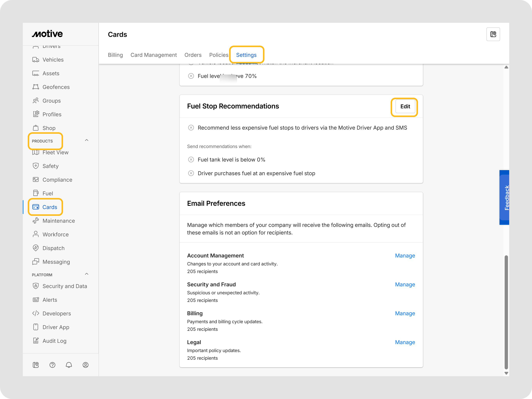Open the Vehicles sidebar icon
The image size is (532, 399).
coord(36,60)
